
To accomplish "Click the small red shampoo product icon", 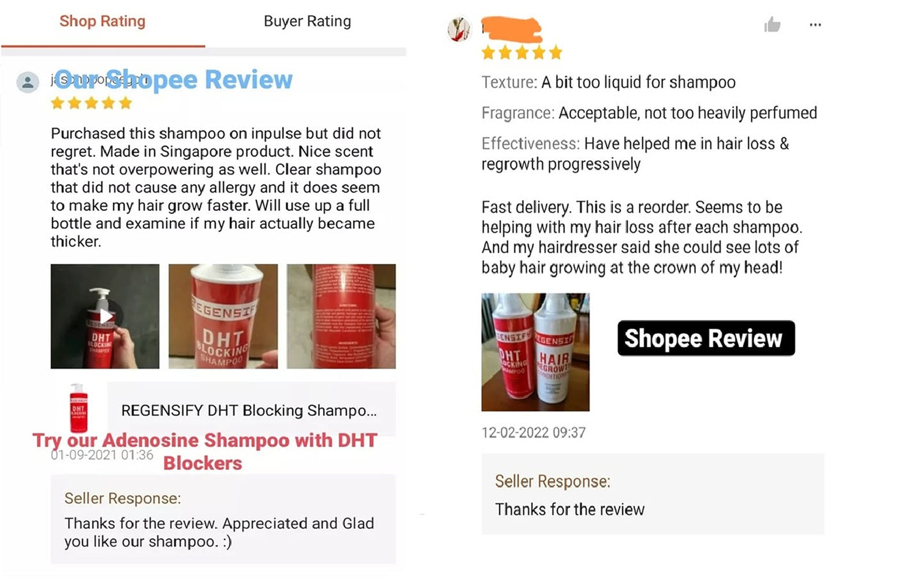I will tap(79, 408).
